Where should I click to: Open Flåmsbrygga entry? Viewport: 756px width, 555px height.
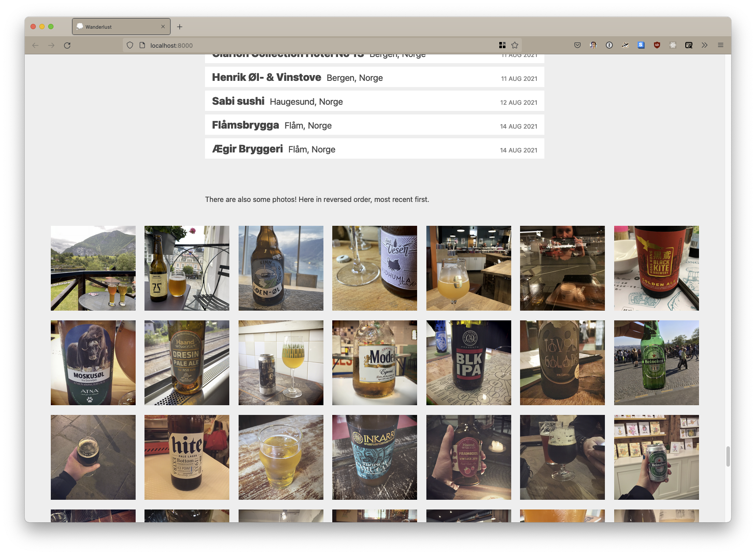375,125
